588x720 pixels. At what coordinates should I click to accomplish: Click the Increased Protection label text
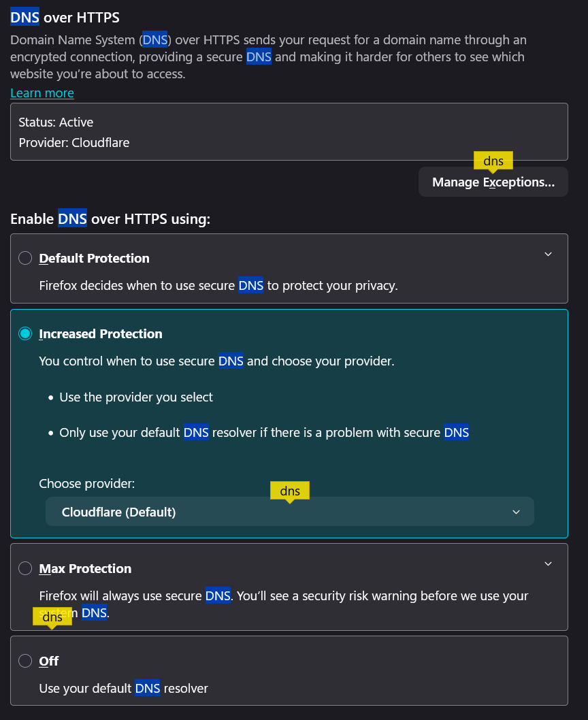101,334
